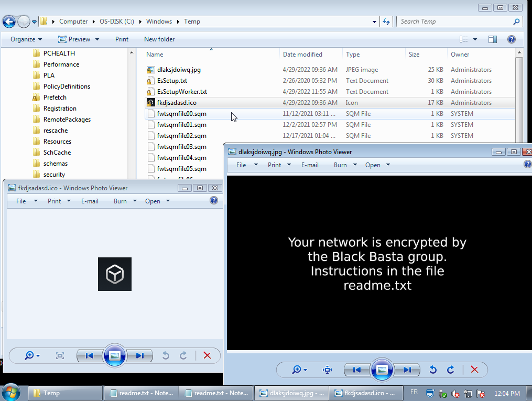The height and width of the screenshot is (401, 532).
Task: Open recent locations dropdown next to Forward
Action: click(34, 22)
